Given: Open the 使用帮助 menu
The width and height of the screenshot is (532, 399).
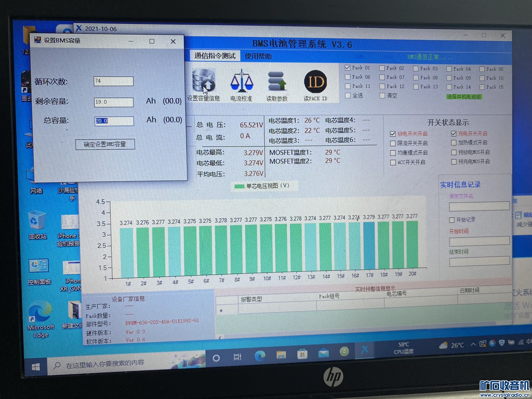Looking at the screenshot, I should pyautogui.click(x=258, y=56).
